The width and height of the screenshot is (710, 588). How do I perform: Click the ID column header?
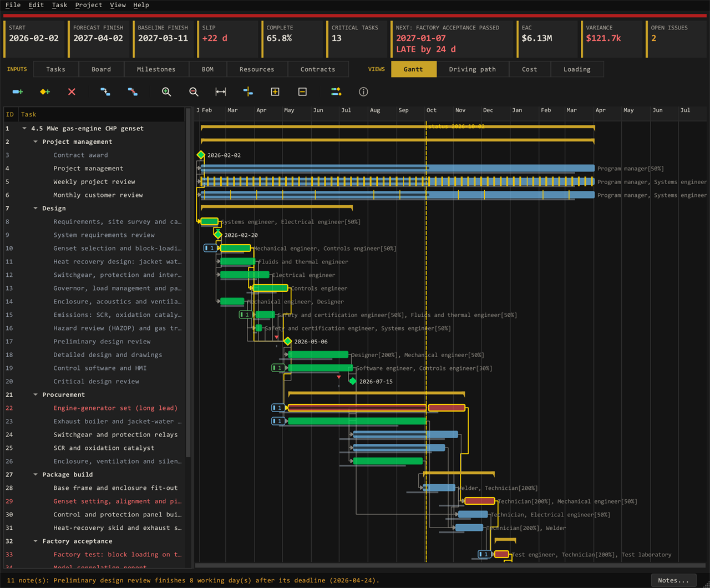(11, 114)
